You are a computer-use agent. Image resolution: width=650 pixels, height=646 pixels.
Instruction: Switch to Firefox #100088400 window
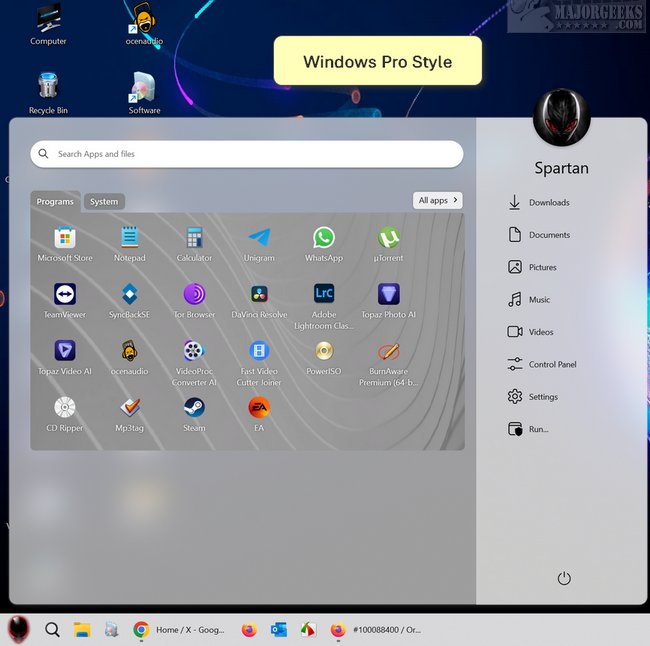tap(376, 630)
